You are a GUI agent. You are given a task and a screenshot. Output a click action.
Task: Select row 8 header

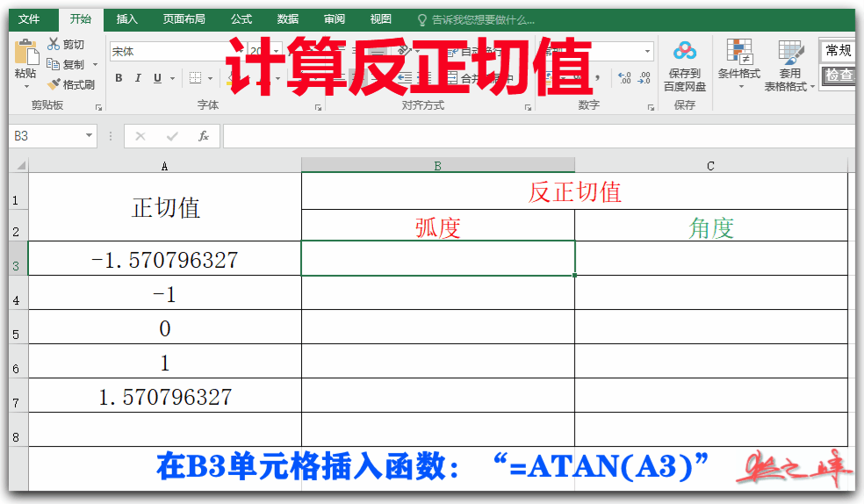pyautogui.click(x=18, y=429)
